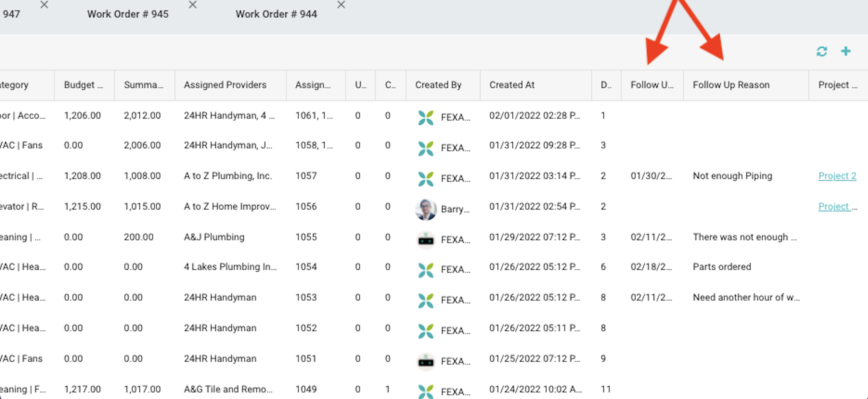This screenshot has width=868, height=399.
Task: Select the 'Parts ordered' reason cell
Action: [x=722, y=267]
